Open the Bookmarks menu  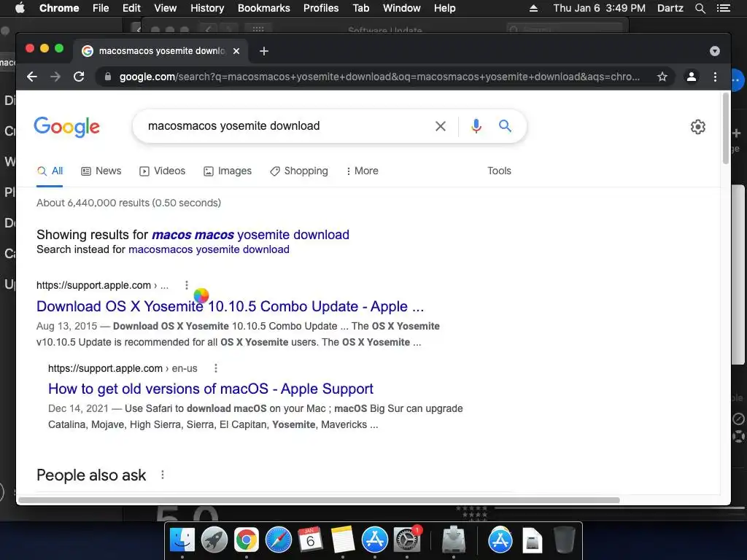click(264, 8)
